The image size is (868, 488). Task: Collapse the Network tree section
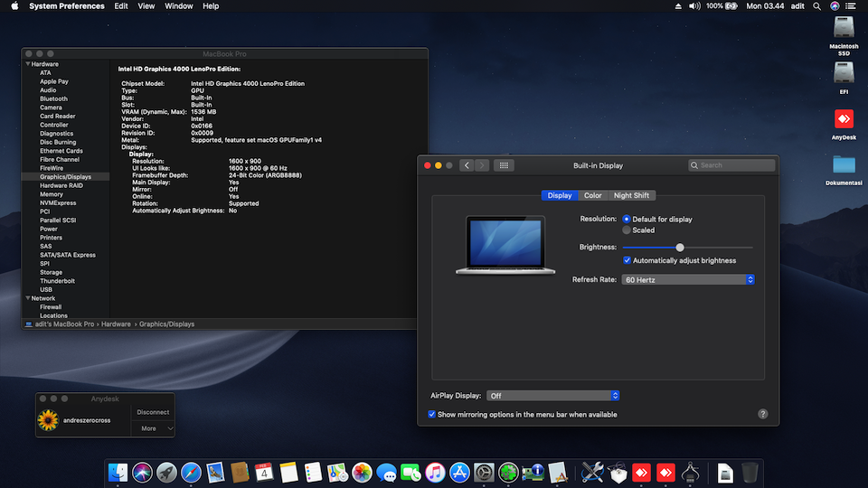click(x=28, y=298)
